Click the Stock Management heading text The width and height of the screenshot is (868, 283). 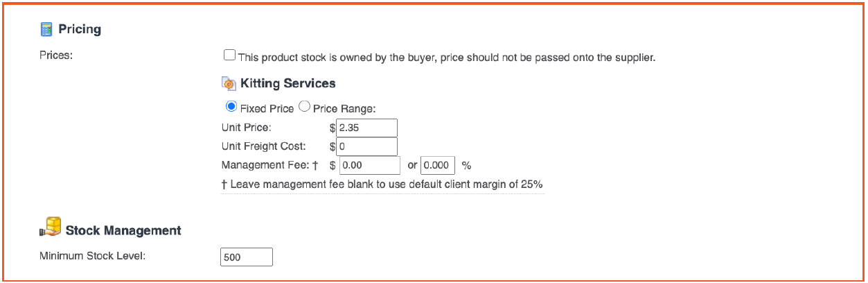click(x=123, y=230)
